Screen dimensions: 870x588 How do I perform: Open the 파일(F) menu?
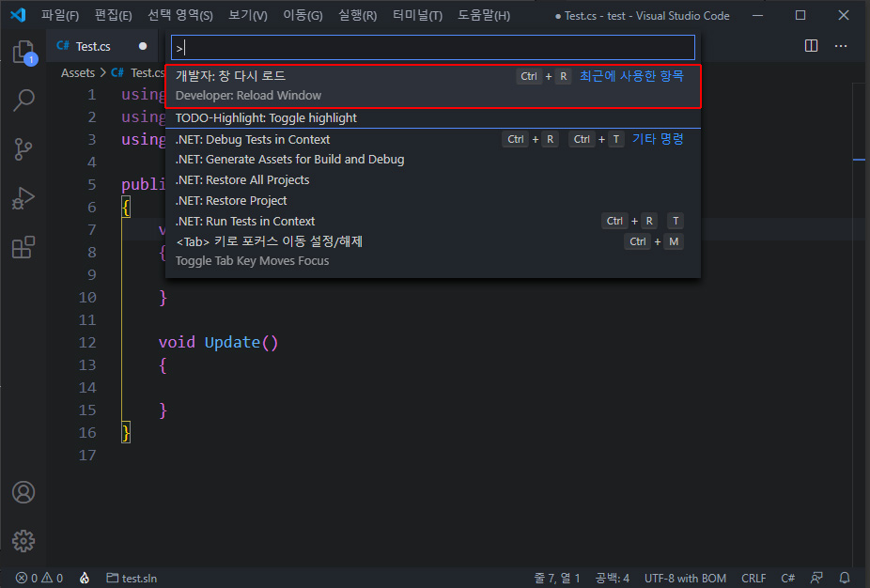point(60,16)
